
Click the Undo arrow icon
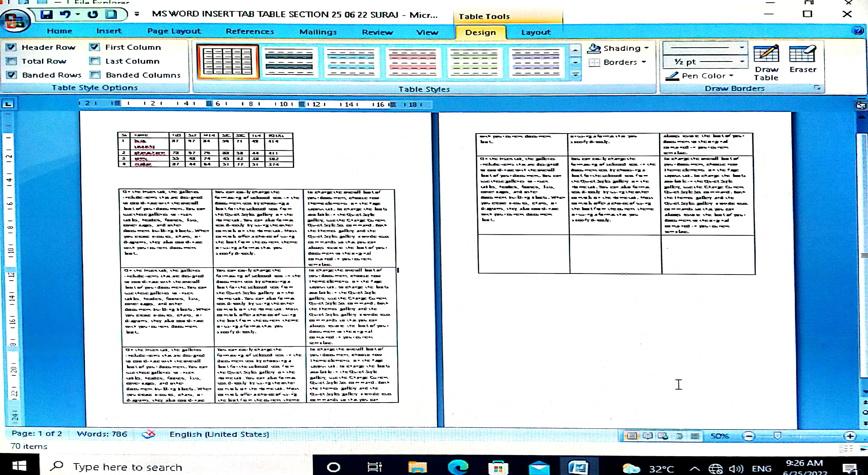point(65,14)
